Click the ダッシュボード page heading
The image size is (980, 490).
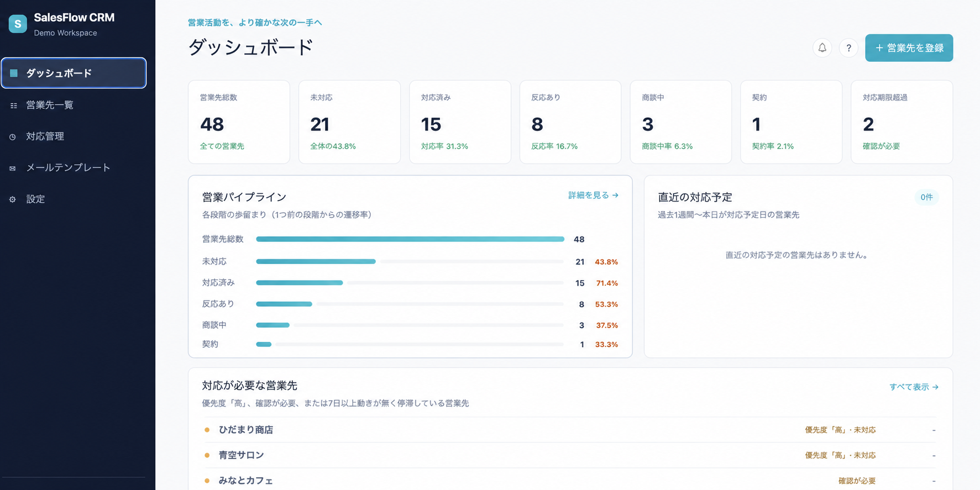coord(250,47)
